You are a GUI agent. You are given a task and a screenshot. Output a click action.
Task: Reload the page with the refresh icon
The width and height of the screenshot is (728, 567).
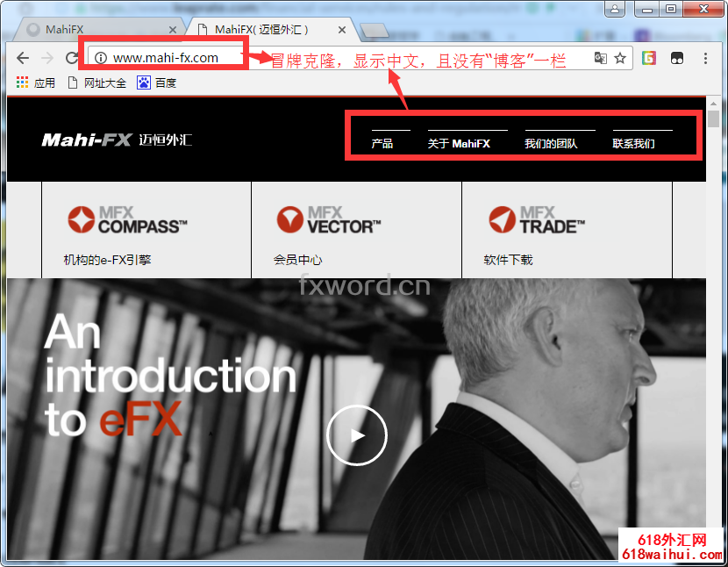(72, 58)
